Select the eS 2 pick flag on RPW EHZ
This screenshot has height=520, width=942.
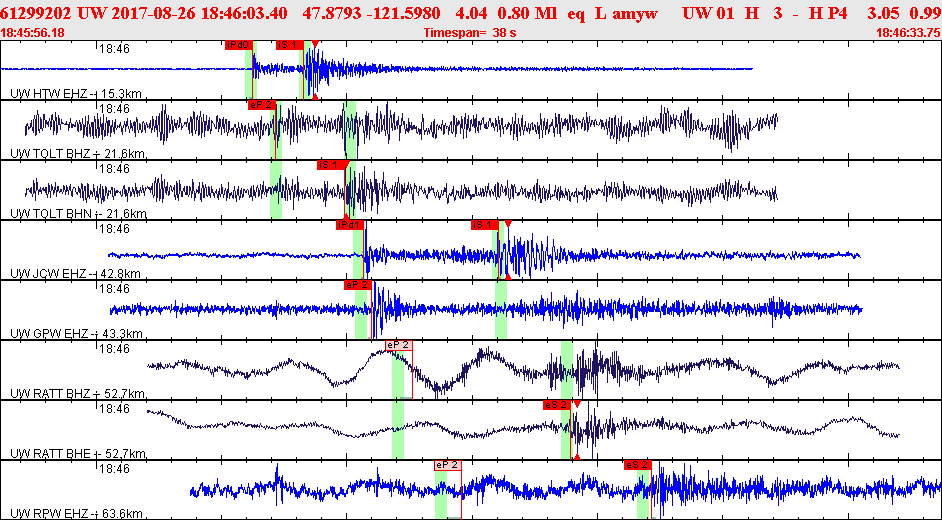pos(638,465)
